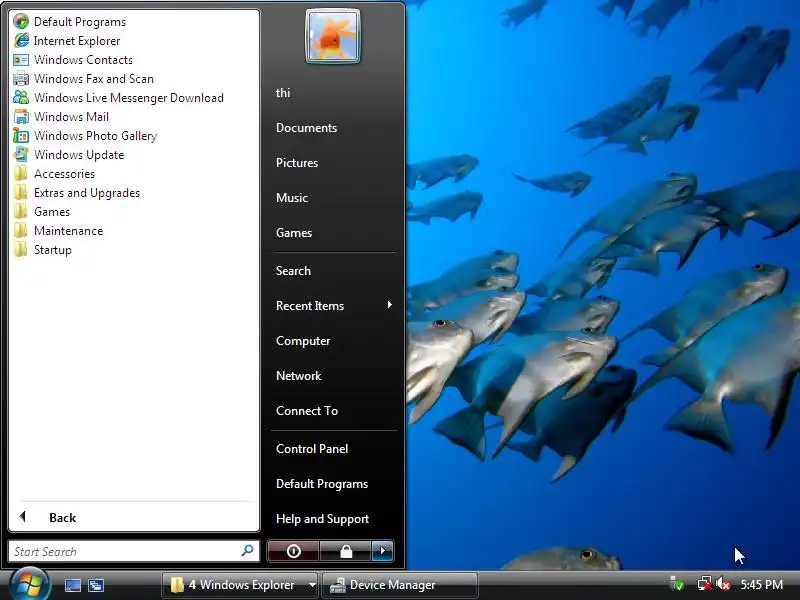Open Documents from the right pane

(307, 128)
